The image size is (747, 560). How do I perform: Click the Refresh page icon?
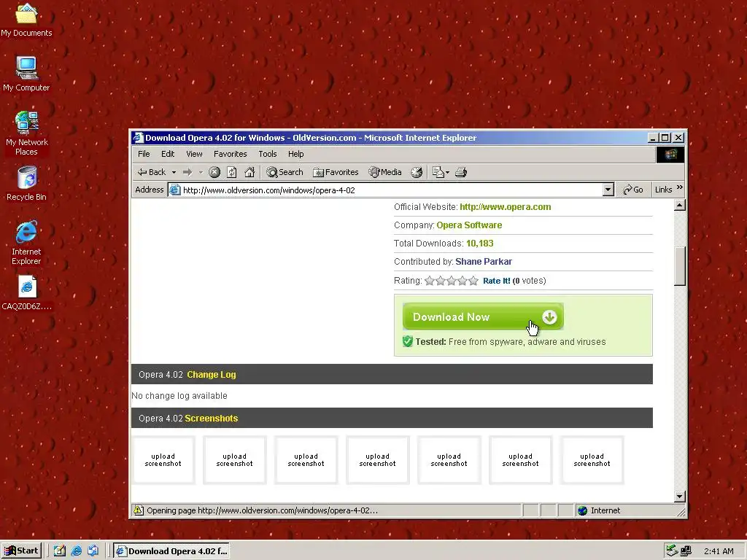tap(232, 172)
